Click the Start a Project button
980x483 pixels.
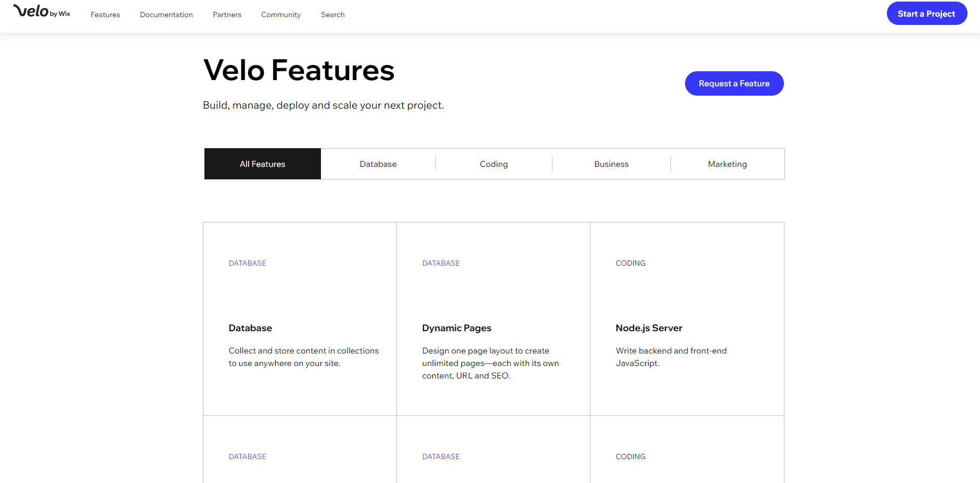pos(926,14)
